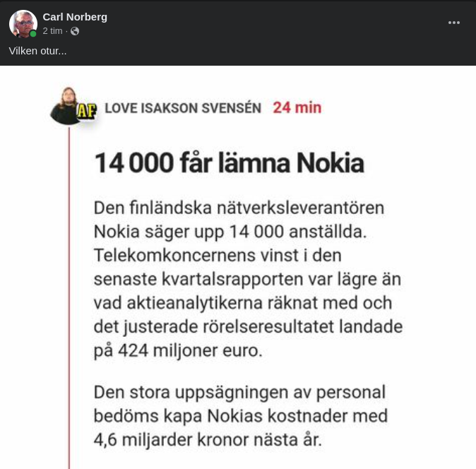Click the word 'Telekomkoncernens' in the article
Viewport: 476px width, 469px height.
coord(174,255)
